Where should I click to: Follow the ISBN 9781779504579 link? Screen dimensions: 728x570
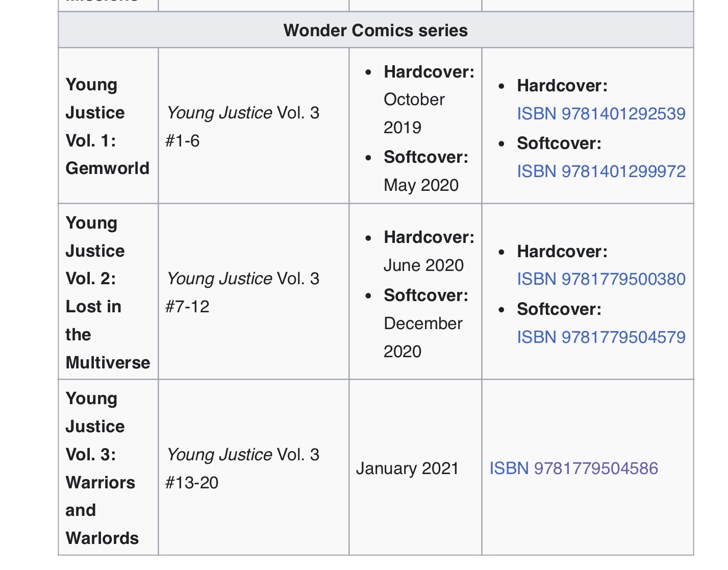point(601,337)
